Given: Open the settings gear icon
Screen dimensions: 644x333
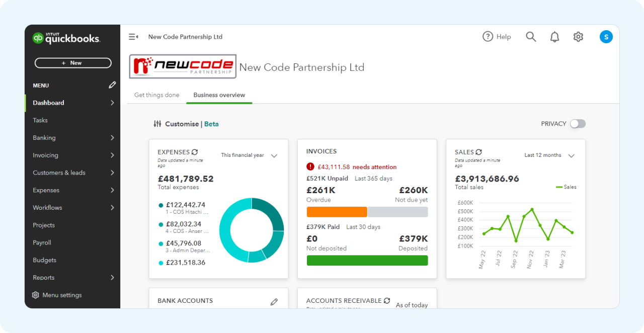Looking at the screenshot, I should pos(578,37).
